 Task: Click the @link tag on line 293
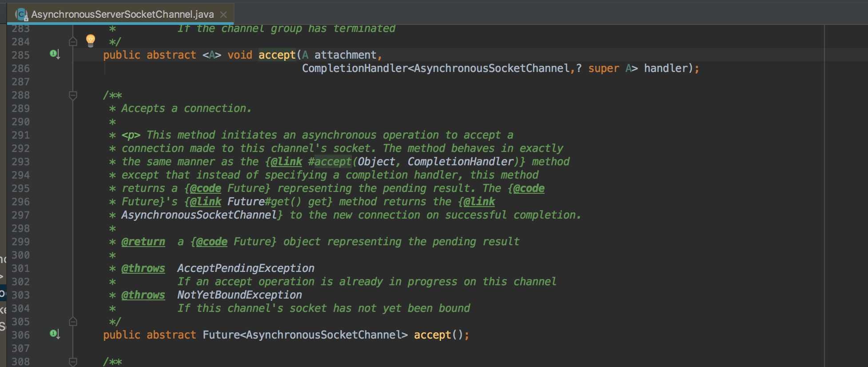click(x=287, y=162)
